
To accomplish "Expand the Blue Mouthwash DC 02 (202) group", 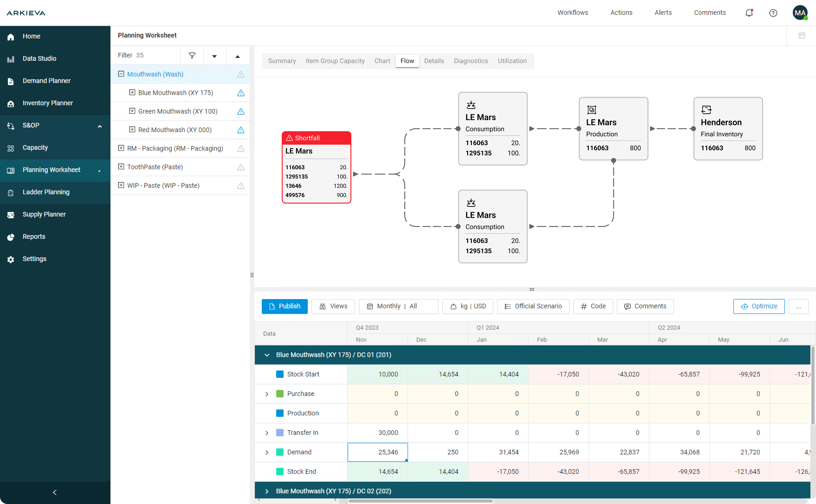I will (267, 491).
